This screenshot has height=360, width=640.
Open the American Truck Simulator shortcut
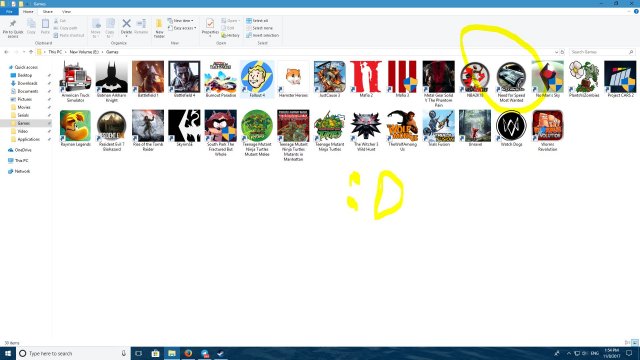click(75, 81)
